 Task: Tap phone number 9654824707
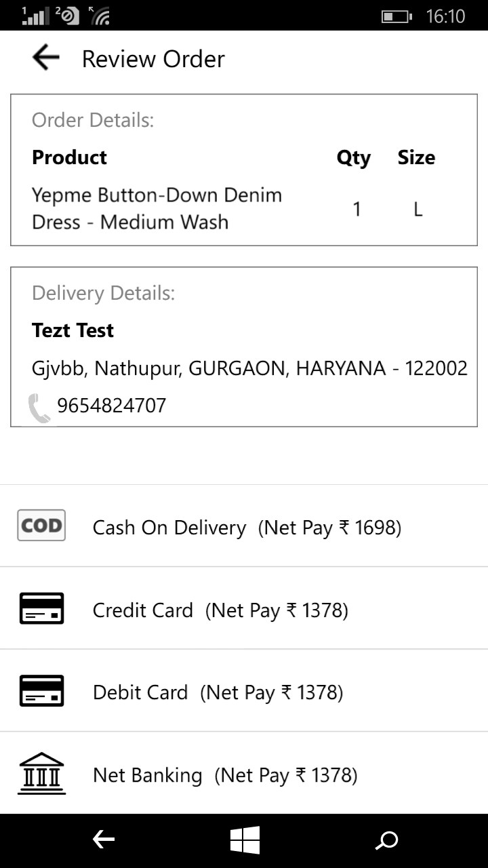(112, 406)
